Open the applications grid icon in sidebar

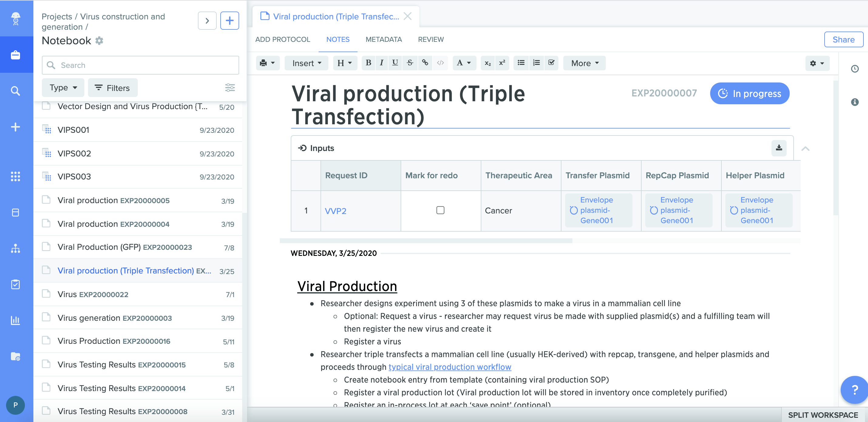pos(15,176)
